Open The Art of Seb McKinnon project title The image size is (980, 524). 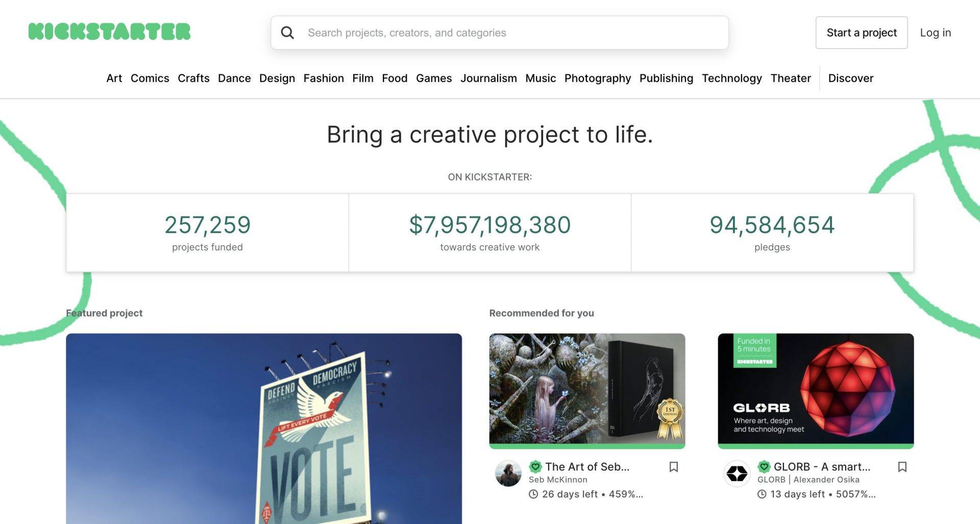pos(586,466)
